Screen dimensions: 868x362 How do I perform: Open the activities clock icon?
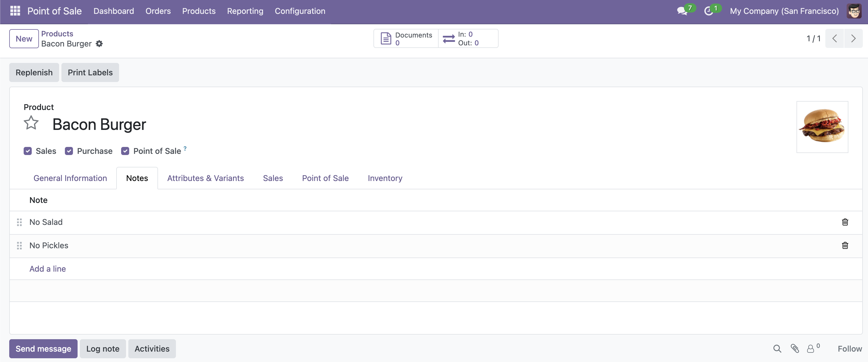708,11
